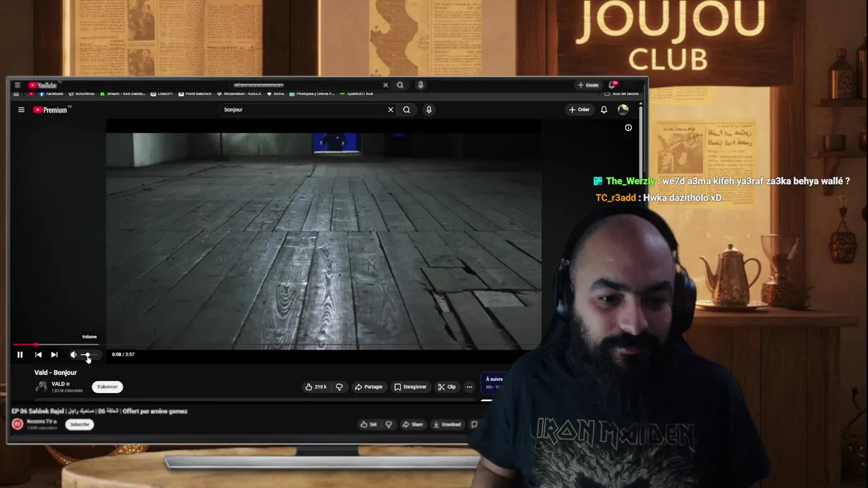Start voice search with the microphone
The image size is (868, 488).
[429, 110]
